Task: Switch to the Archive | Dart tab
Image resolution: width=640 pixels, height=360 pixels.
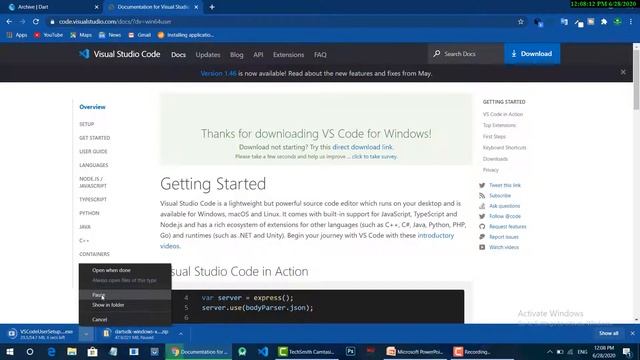Action: coord(53,7)
